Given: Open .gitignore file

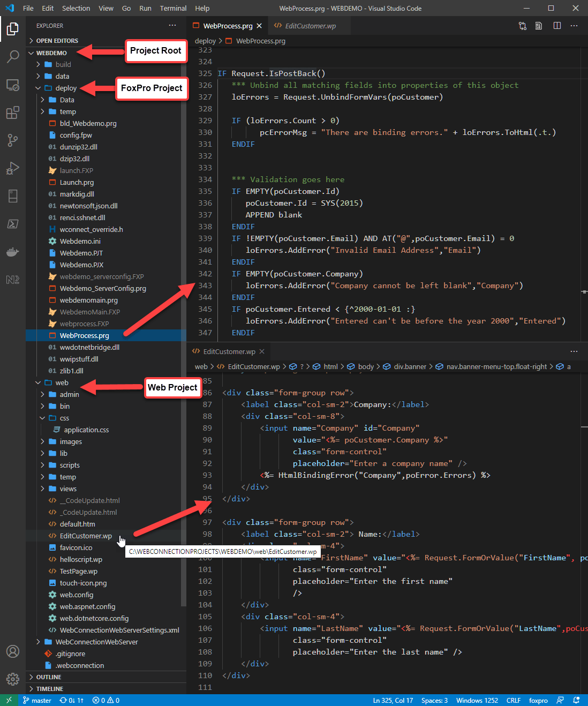Looking at the screenshot, I should pyautogui.click(x=106, y=654).
